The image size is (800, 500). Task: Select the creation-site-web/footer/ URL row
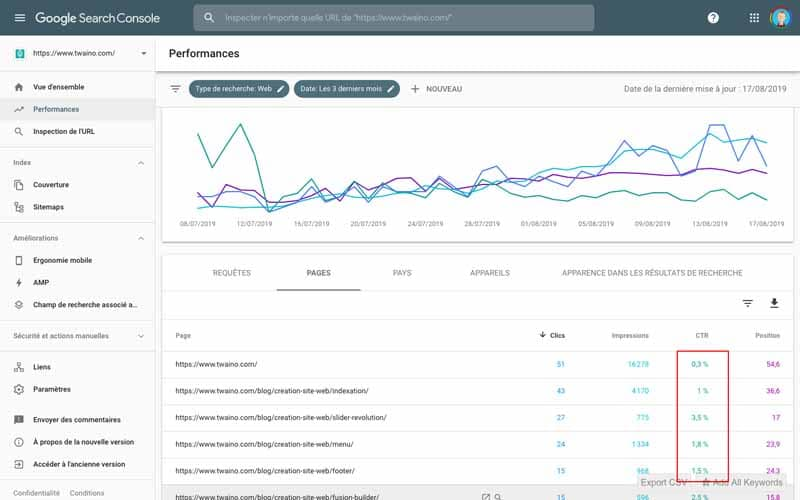(478, 471)
